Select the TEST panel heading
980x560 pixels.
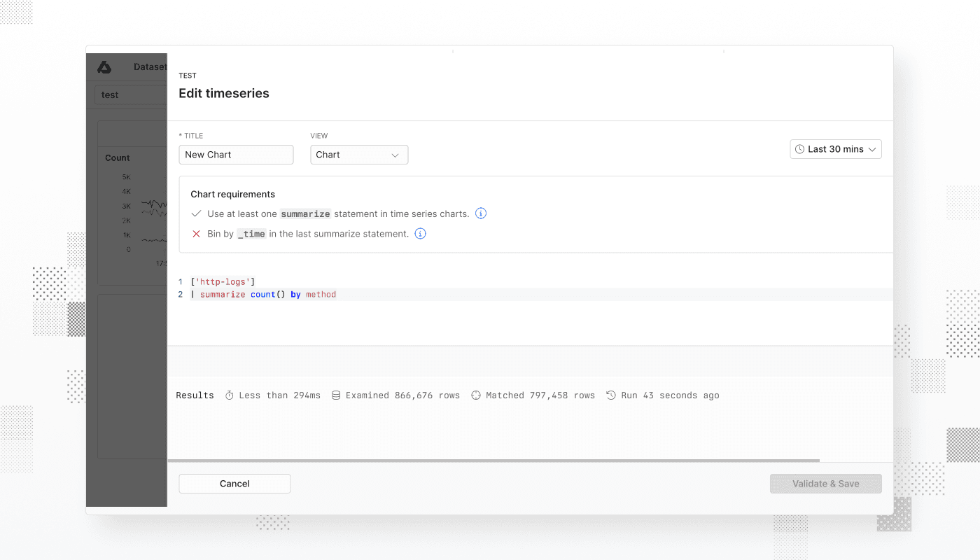point(188,75)
